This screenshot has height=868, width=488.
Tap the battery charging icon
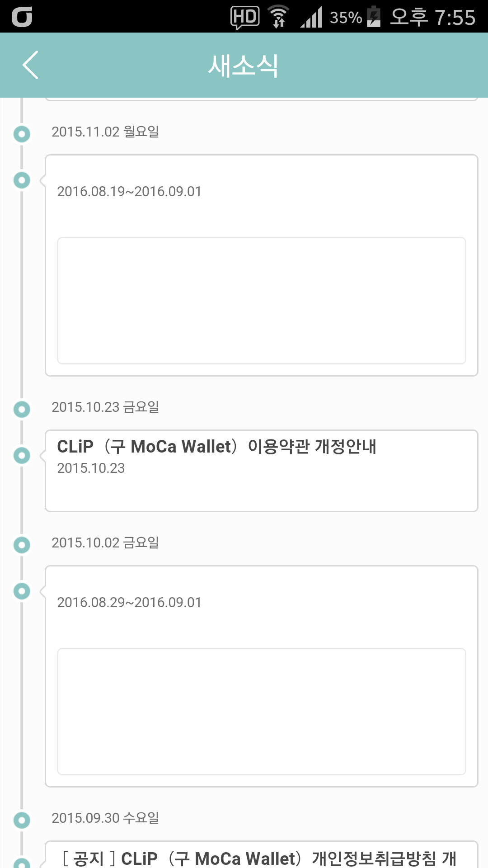(x=374, y=17)
